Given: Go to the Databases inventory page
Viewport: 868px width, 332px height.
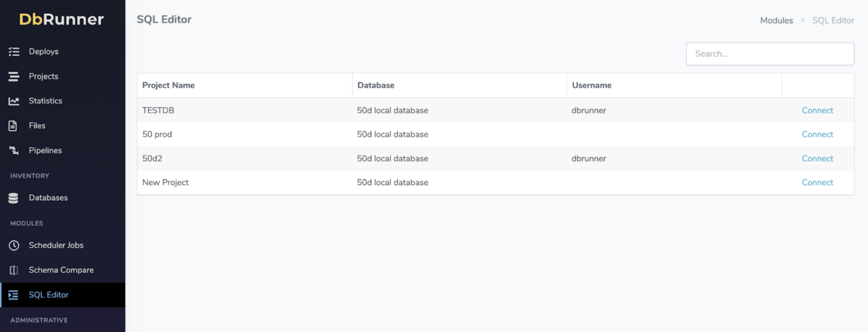Looking at the screenshot, I should pyautogui.click(x=48, y=198).
